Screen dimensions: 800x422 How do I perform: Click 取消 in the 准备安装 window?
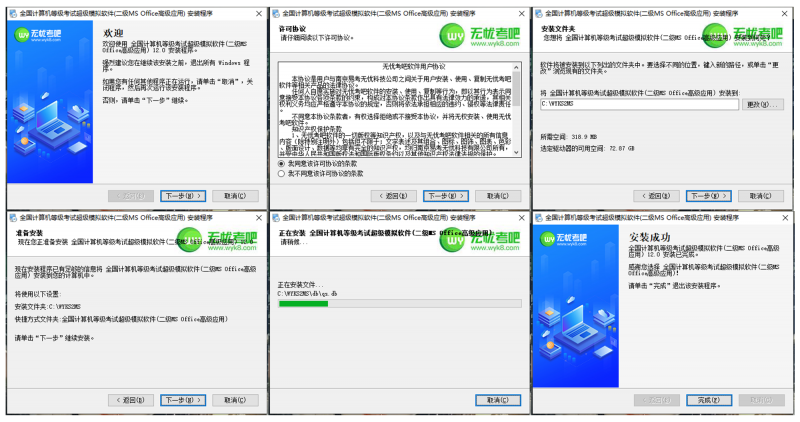(x=235, y=401)
